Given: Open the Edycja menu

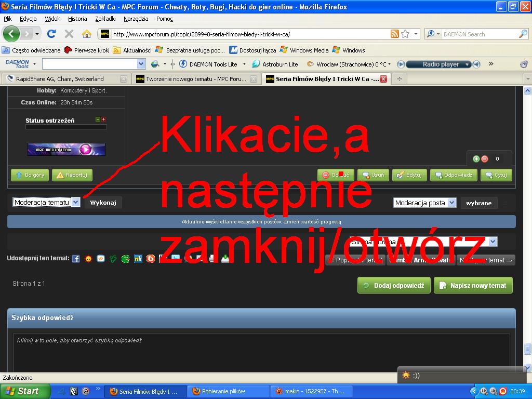Looking at the screenshot, I should tap(28, 19).
